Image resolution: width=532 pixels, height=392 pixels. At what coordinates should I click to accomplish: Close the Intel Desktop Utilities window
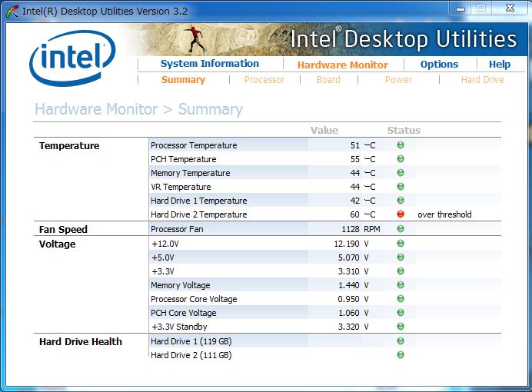[x=510, y=8]
